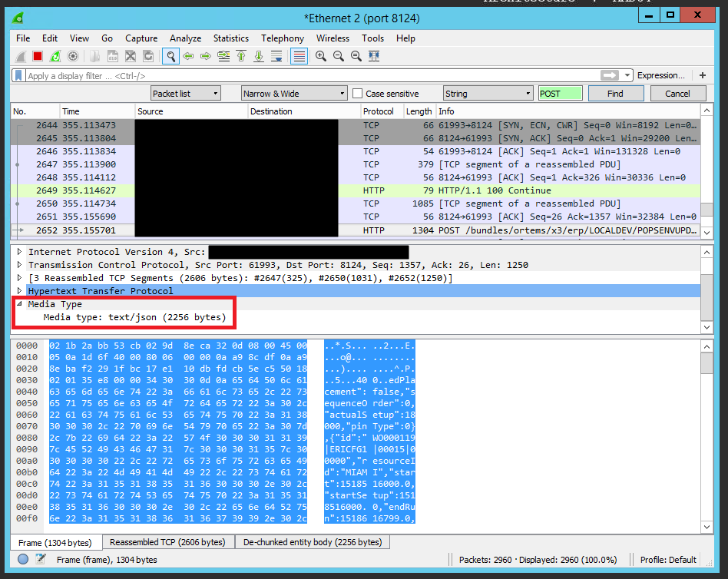Sort packets by the Time column header
728x579 pixels.
tap(97, 111)
